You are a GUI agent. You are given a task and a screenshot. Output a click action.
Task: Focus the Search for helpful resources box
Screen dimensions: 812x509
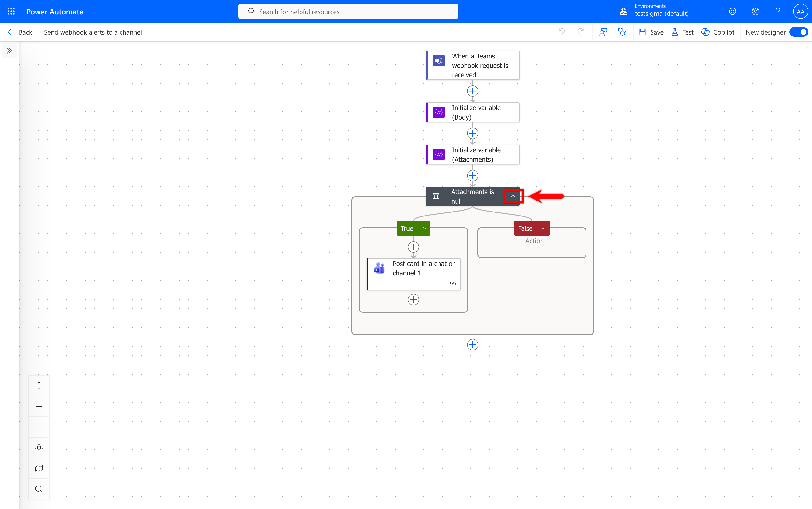[x=348, y=12]
